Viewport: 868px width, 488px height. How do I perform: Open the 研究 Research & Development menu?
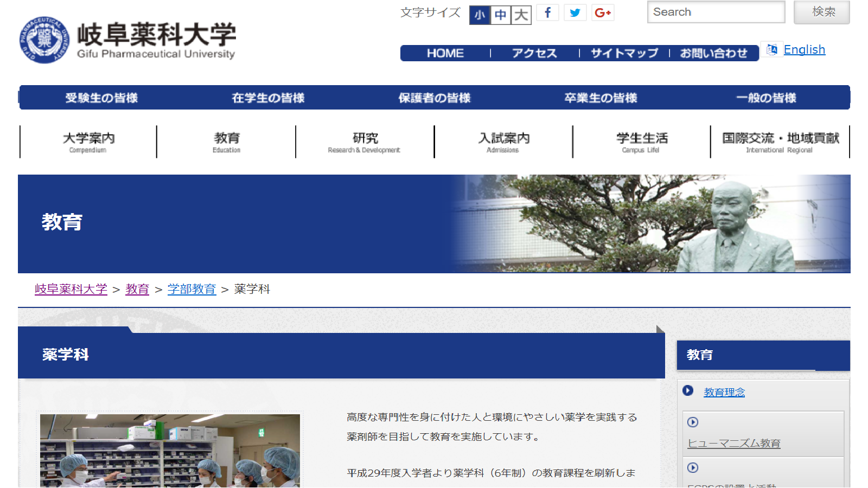(365, 142)
